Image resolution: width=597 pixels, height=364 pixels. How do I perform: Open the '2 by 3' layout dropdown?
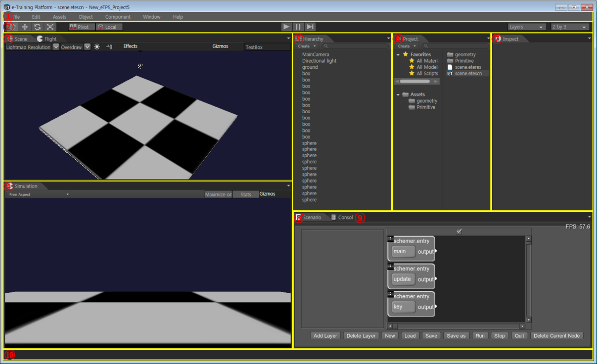(570, 27)
